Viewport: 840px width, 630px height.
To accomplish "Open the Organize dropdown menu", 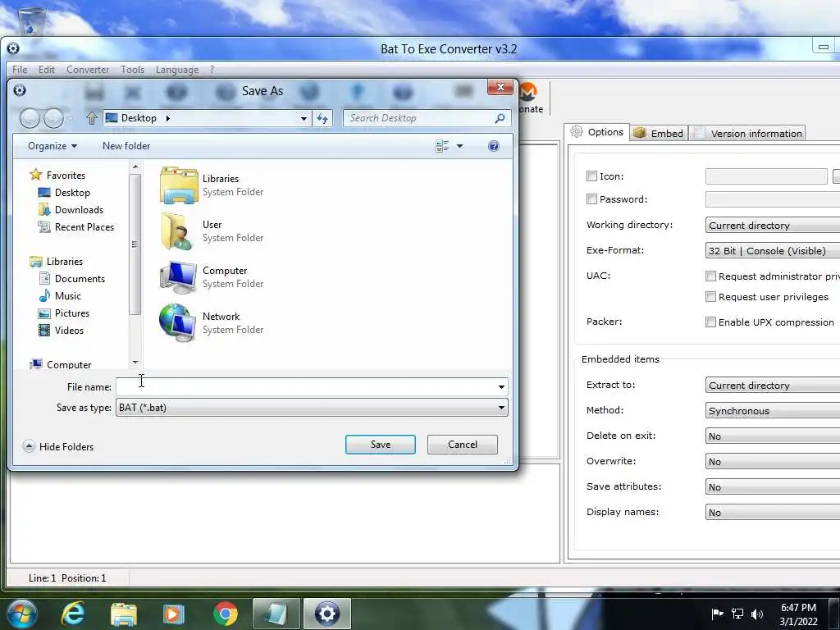I will coord(52,146).
